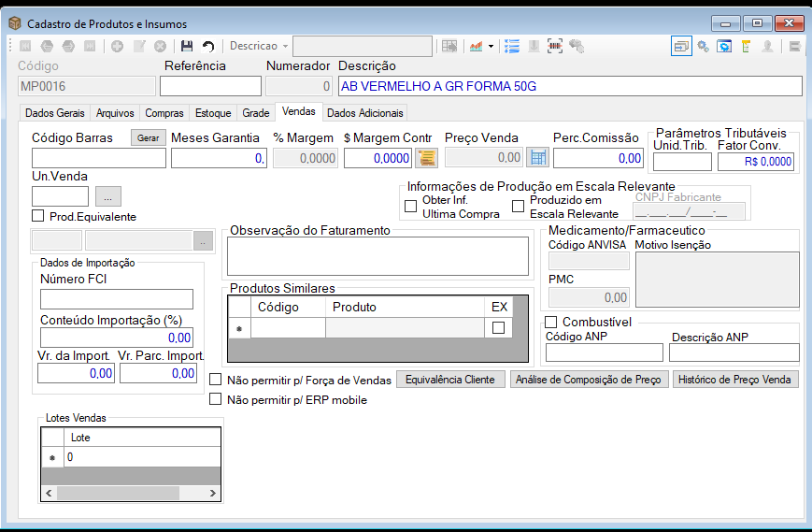Open Histórico de Preço Venda
The width and height of the screenshot is (812, 532).
(734, 380)
